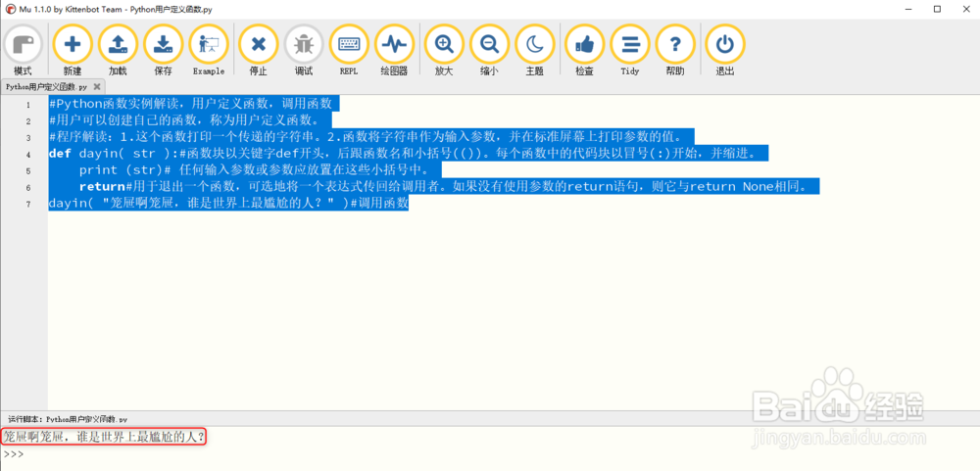Click the Mu app icon in title bar
Screen dimensions: 980x471
click(x=11, y=9)
